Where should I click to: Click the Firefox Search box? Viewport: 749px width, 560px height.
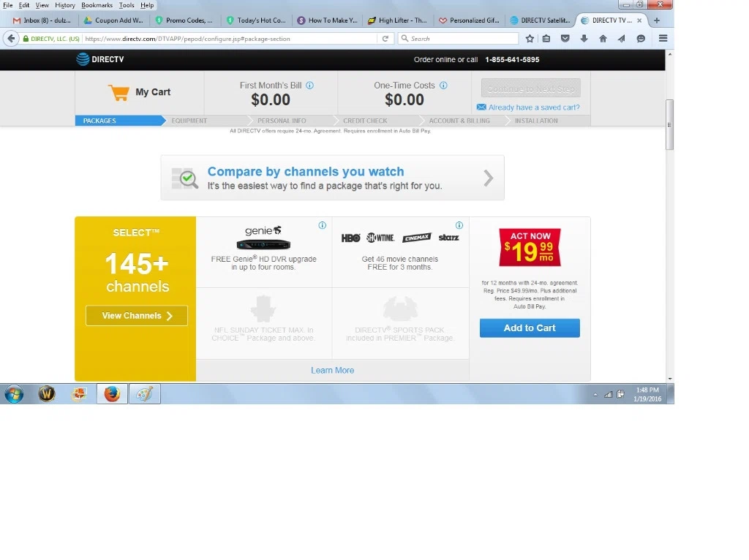coord(459,39)
